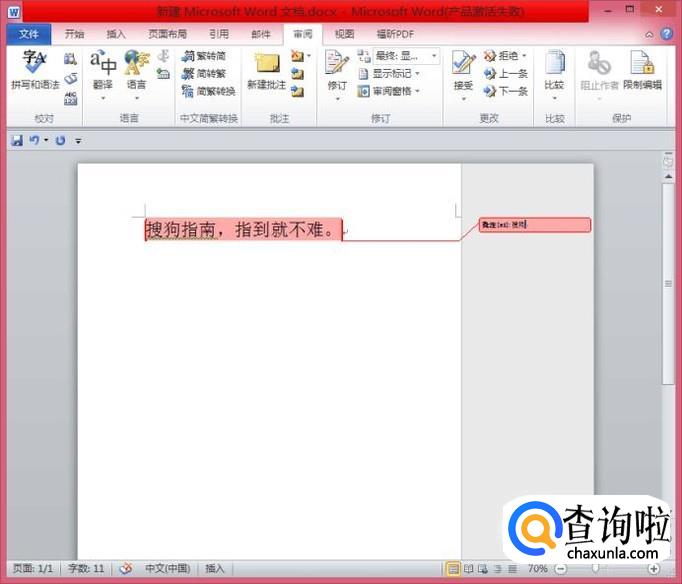
Task: Open the 审阅窗格 dropdown arrow
Action: pos(417,91)
